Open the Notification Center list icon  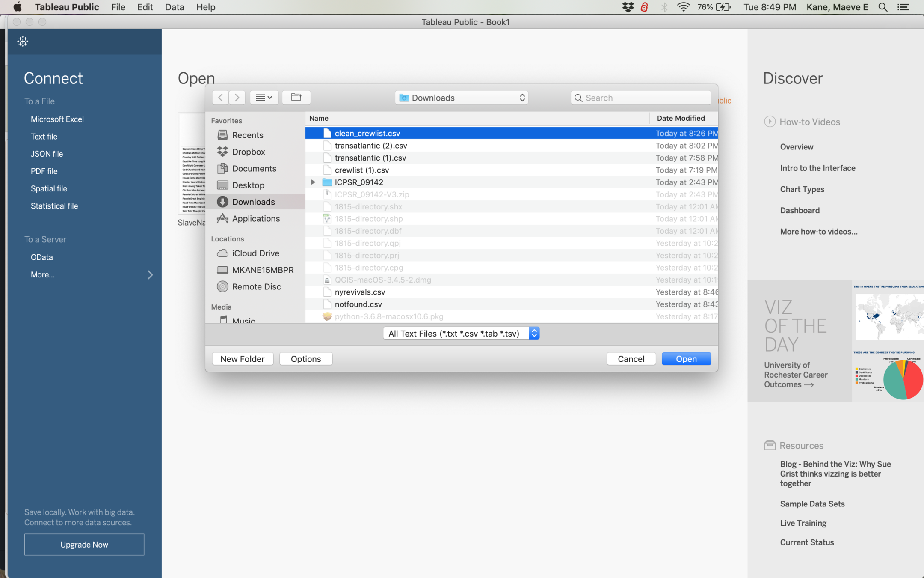click(903, 7)
